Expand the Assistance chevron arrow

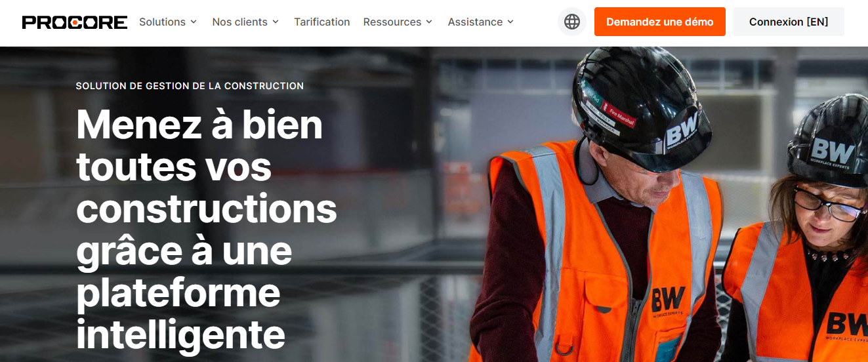510,22
